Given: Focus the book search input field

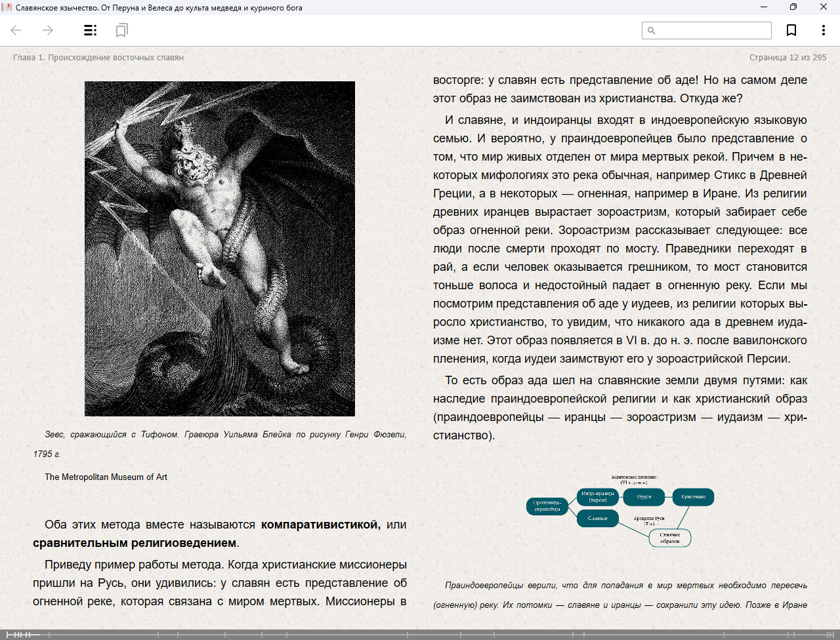Looking at the screenshot, I should [713, 30].
